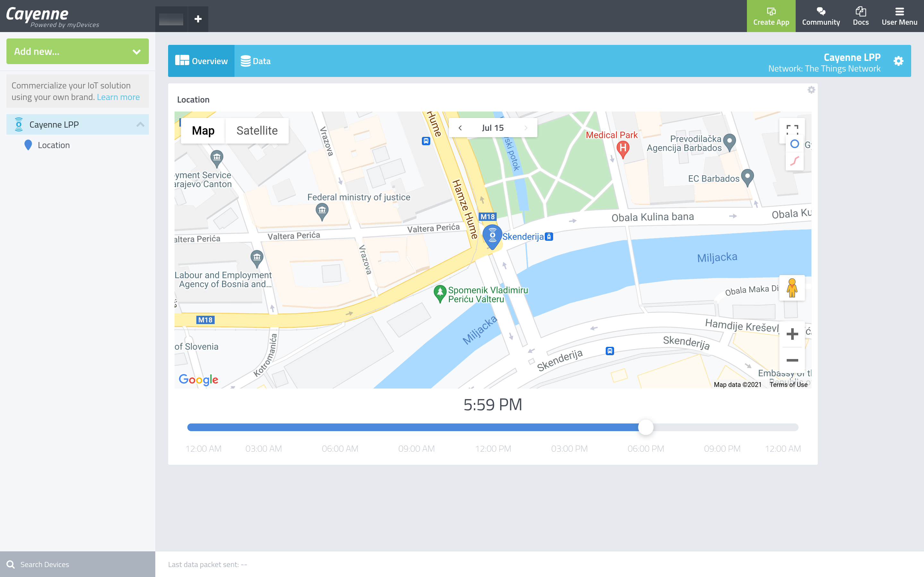
Task: Open the Create App panel
Action: pyautogui.click(x=771, y=16)
